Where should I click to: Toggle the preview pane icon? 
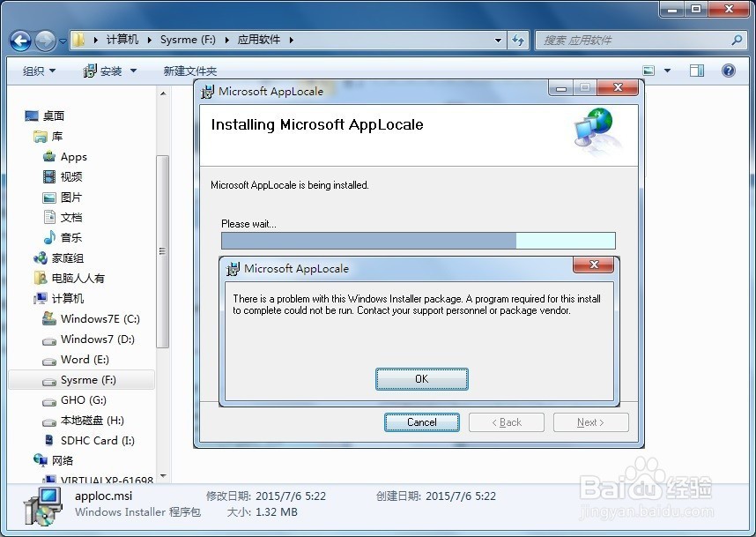point(696,71)
